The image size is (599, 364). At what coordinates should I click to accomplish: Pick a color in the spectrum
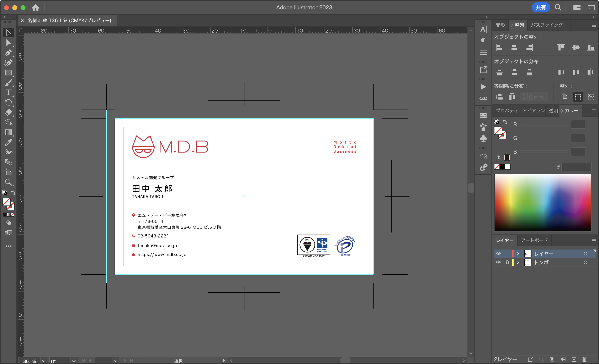543,202
